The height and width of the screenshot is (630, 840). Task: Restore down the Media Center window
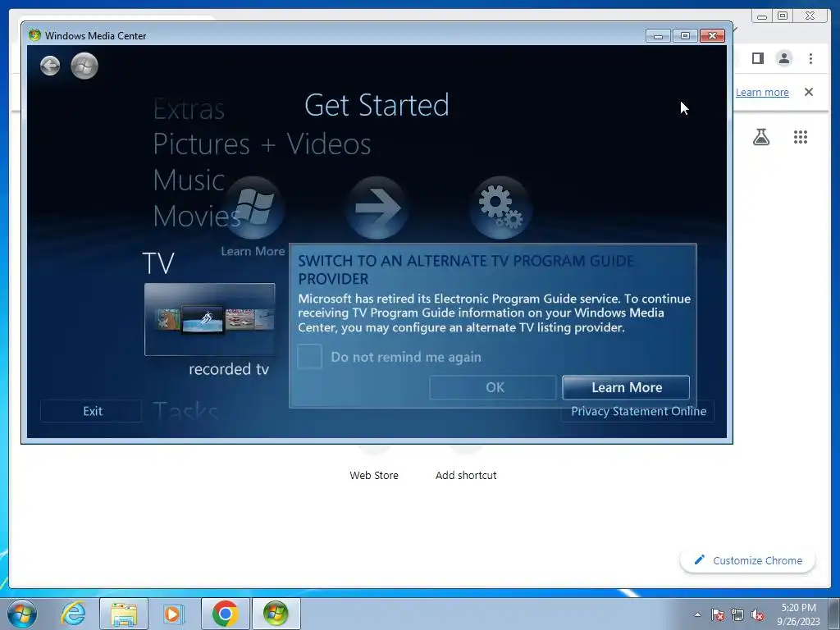685,36
